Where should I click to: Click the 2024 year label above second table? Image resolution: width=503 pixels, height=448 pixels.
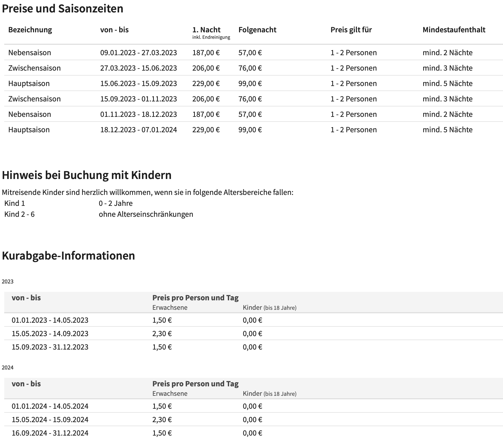coord(7,367)
